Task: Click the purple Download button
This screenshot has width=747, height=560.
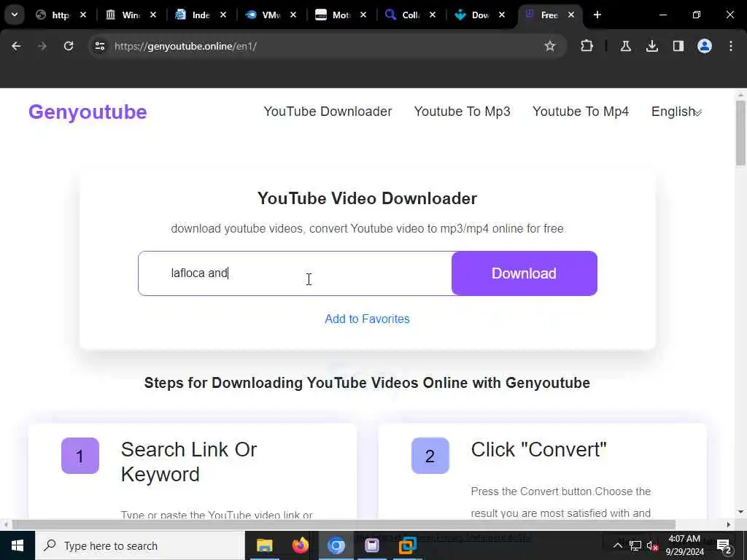Action: coord(524,273)
